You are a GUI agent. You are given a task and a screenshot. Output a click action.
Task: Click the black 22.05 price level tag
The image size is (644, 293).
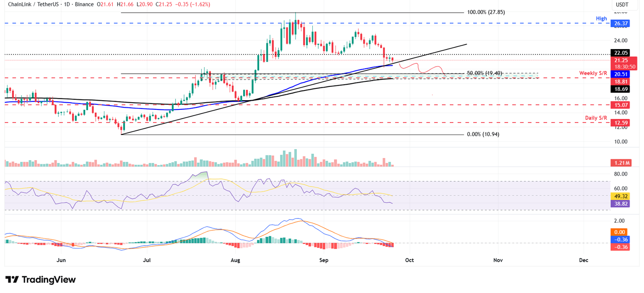coord(620,53)
